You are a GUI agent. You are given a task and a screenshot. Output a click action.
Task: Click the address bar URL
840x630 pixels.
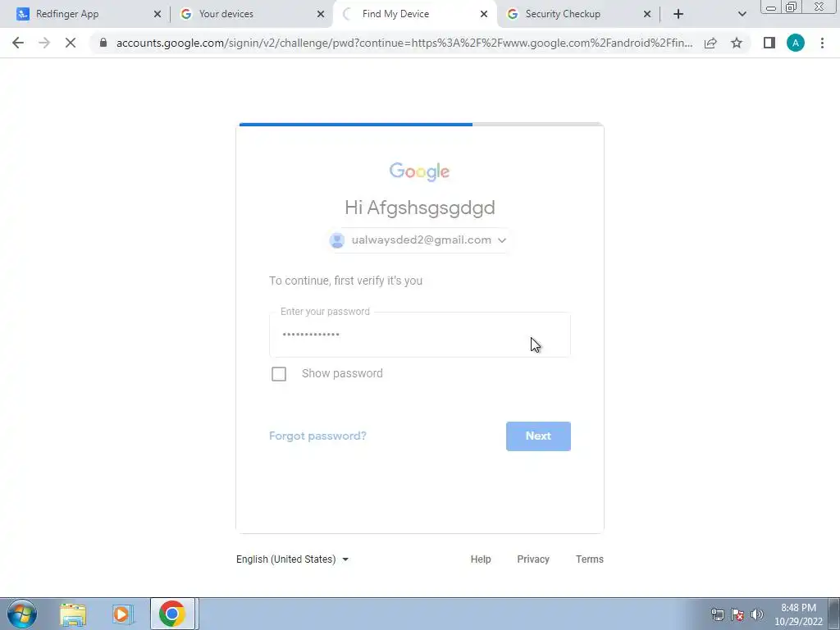(404, 43)
